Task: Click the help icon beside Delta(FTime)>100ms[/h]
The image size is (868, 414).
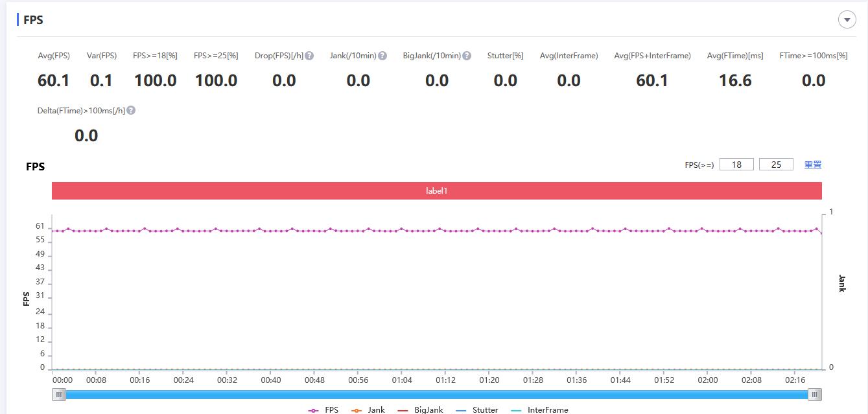Action: (x=131, y=111)
